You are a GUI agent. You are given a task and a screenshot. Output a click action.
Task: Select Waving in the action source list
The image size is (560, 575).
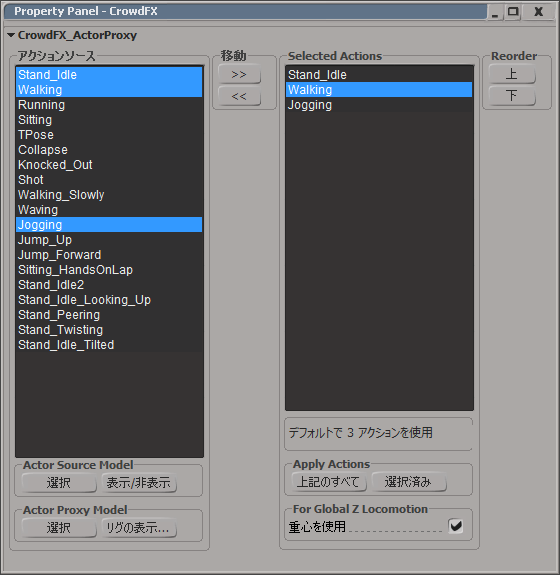pos(109,210)
